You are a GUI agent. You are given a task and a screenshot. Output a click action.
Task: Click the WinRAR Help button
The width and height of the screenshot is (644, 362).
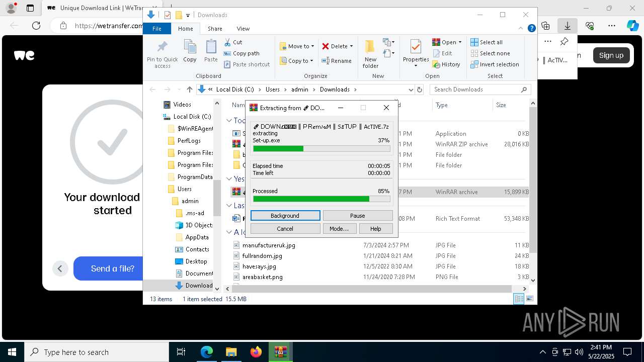(376, 229)
